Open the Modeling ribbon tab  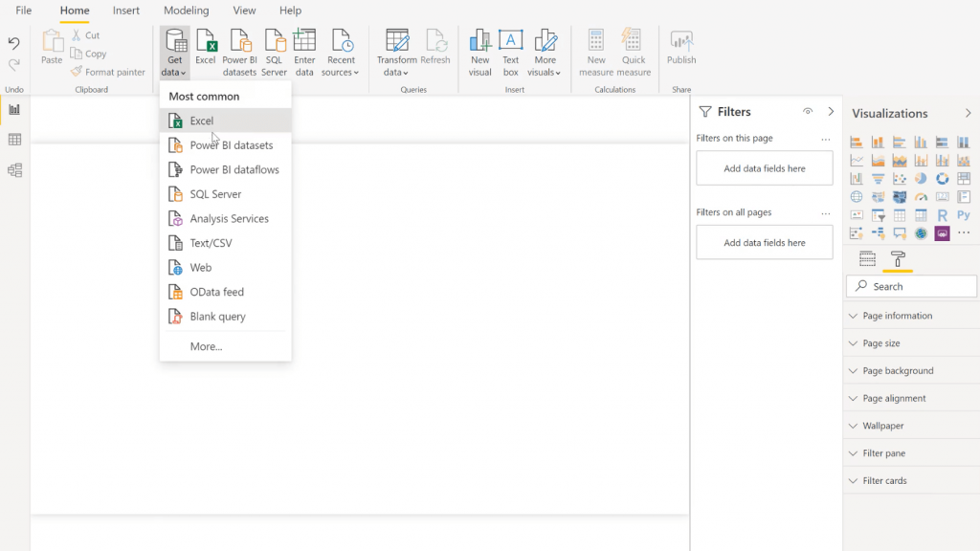(x=186, y=11)
